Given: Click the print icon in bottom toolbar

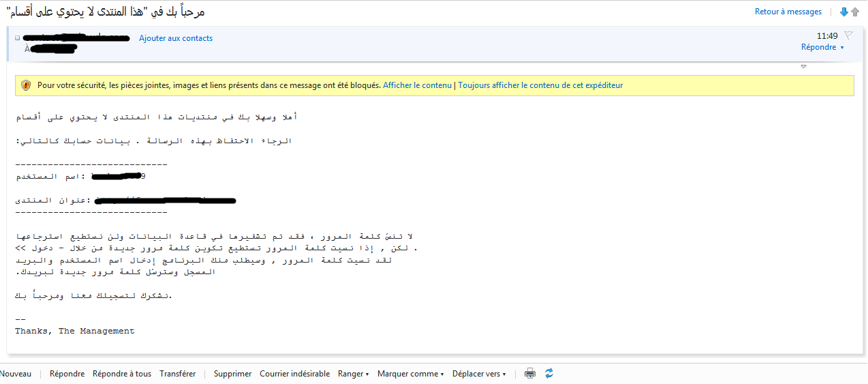Looking at the screenshot, I should pos(530,374).
